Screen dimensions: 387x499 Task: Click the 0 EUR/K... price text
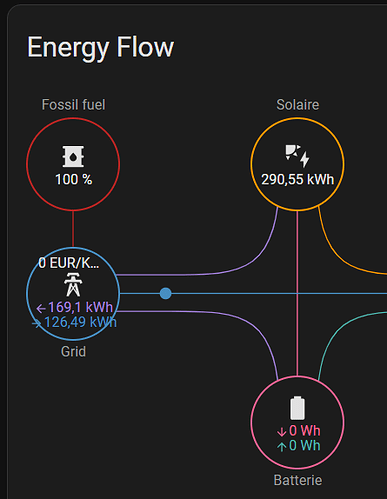coord(69,263)
